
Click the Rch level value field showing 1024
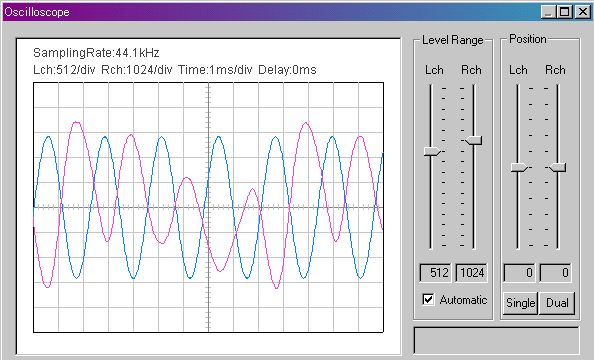tap(471, 272)
